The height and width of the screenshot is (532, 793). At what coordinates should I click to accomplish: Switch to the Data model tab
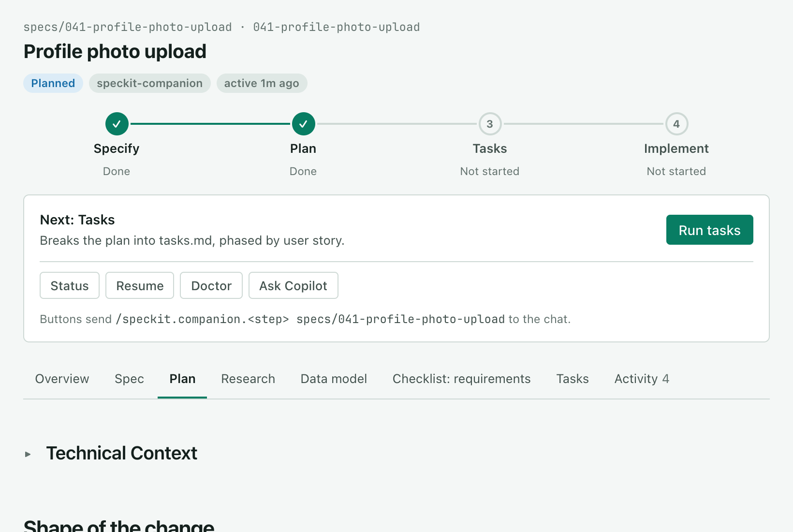click(334, 379)
